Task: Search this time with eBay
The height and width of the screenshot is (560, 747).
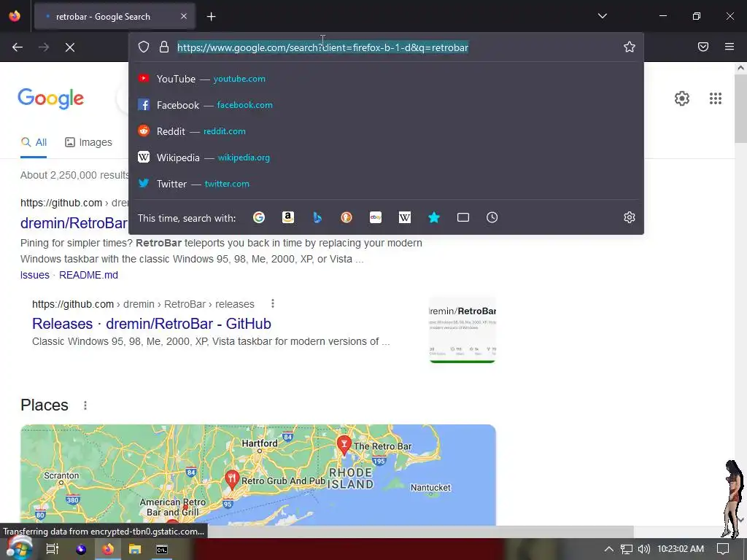Action: point(376,217)
